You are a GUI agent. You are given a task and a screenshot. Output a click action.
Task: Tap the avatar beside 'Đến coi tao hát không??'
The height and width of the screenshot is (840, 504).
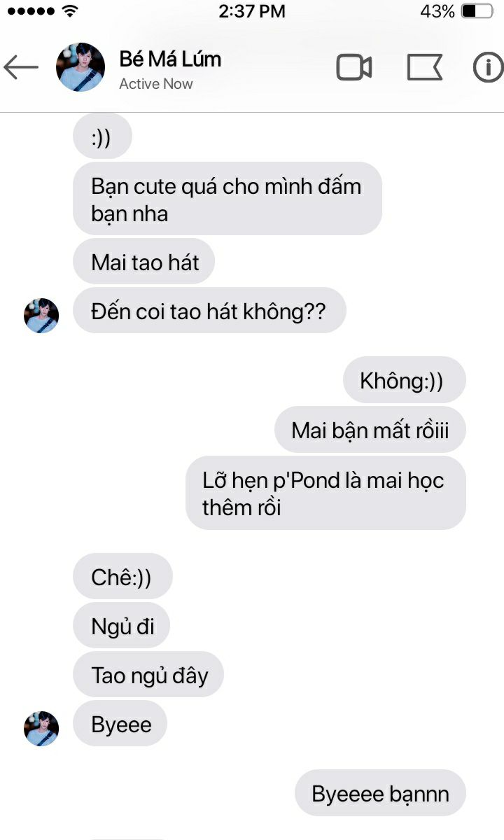[41, 316]
